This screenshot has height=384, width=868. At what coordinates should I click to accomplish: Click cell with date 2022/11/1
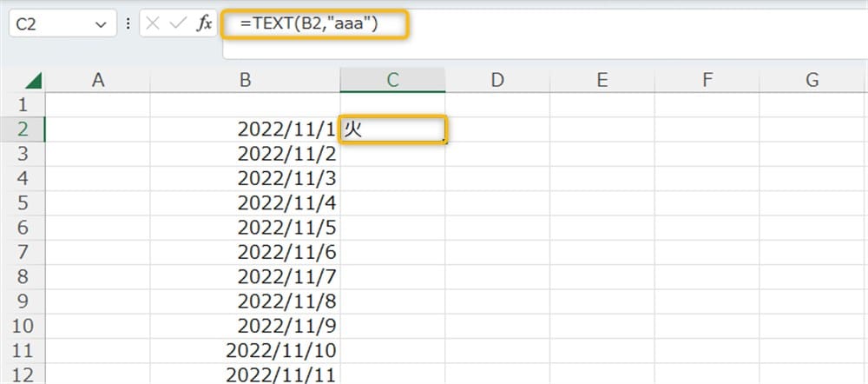pyautogui.click(x=246, y=129)
